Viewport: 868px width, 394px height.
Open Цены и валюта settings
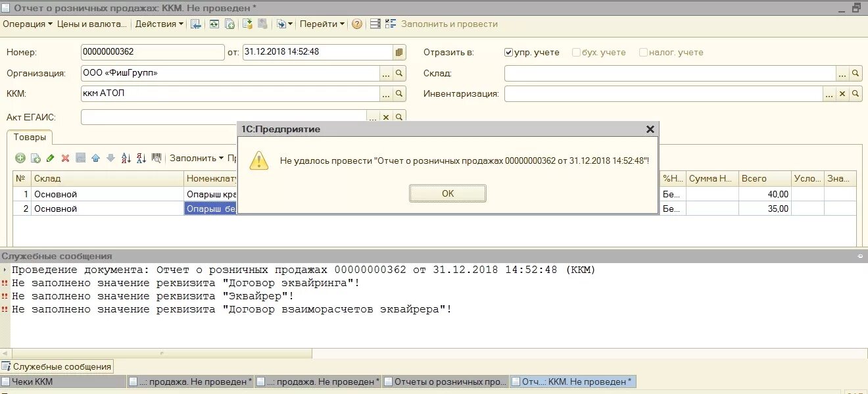point(92,24)
